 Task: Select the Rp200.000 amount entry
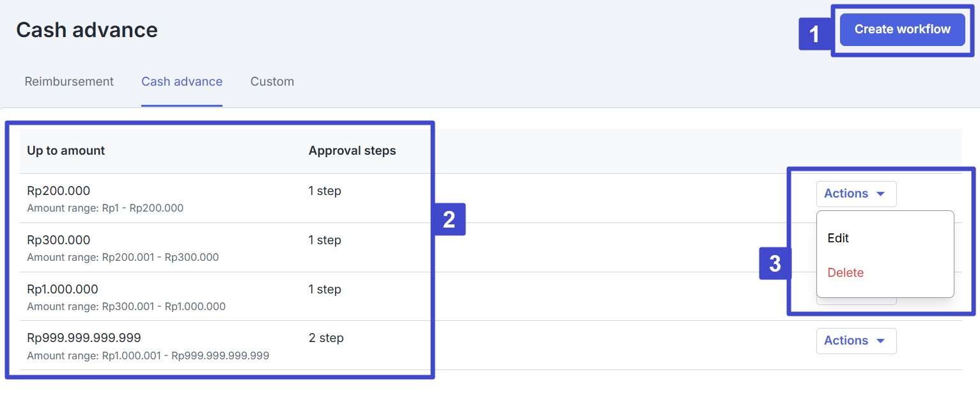tap(58, 191)
